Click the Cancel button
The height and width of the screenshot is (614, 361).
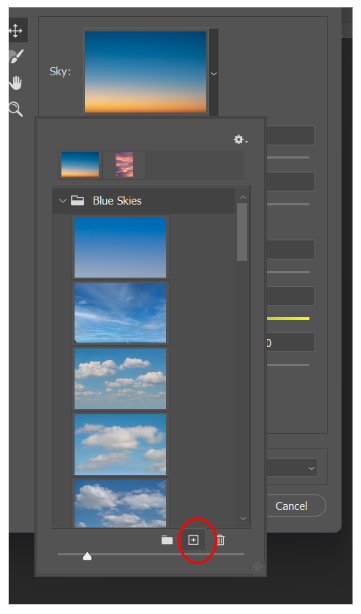pyautogui.click(x=292, y=506)
